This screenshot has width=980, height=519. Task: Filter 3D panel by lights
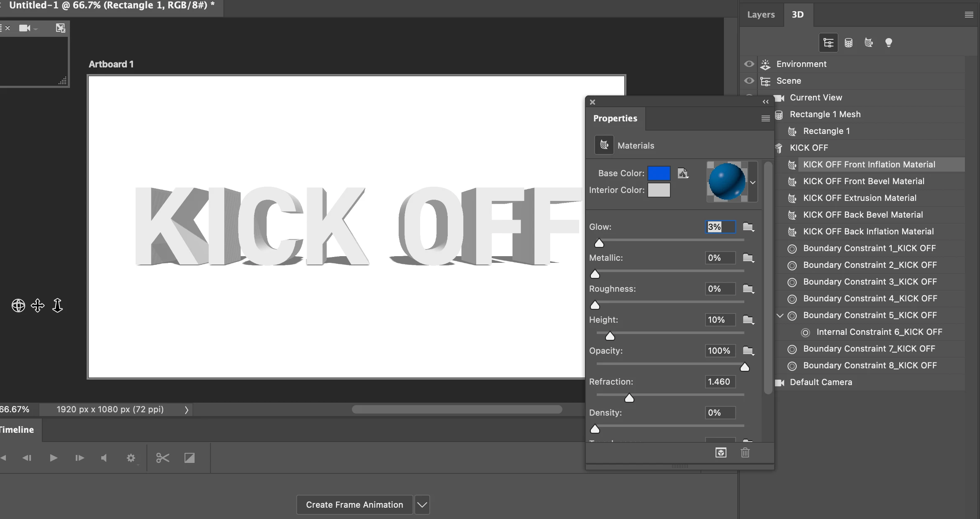pos(888,43)
